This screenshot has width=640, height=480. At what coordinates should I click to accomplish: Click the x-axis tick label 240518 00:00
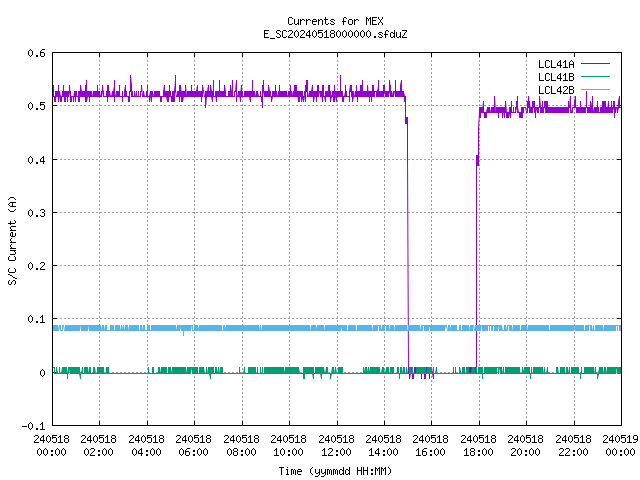(51, 446)
